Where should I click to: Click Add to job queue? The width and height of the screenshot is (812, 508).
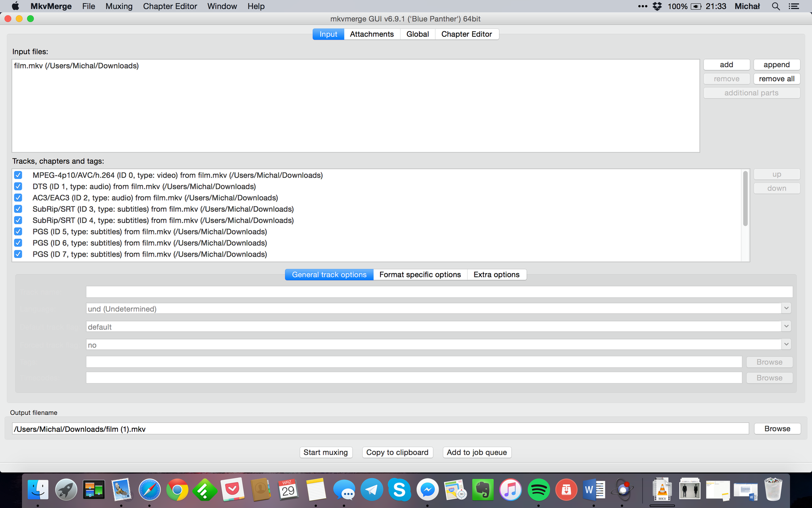tap(477, 452)
